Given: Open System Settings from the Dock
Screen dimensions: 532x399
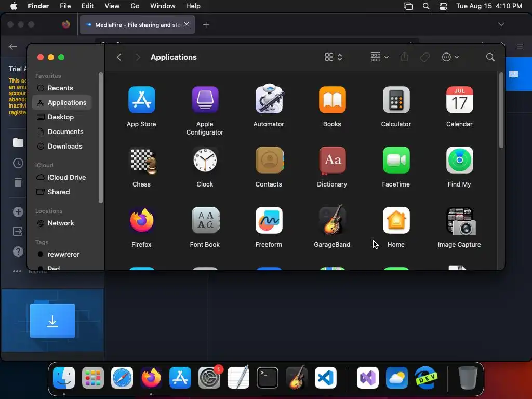Looking at the screenshot, I should click(x=209, y=377).
